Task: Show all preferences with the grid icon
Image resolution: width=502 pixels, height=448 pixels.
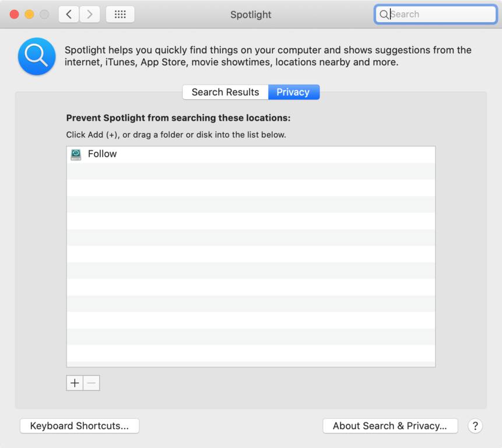Action: 120,15
